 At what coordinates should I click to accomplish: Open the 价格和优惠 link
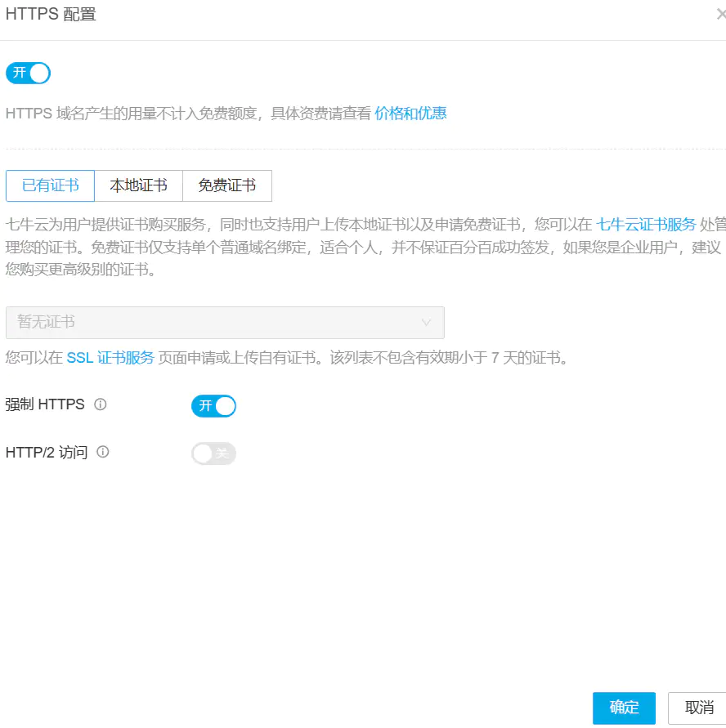tap(410, 114)
